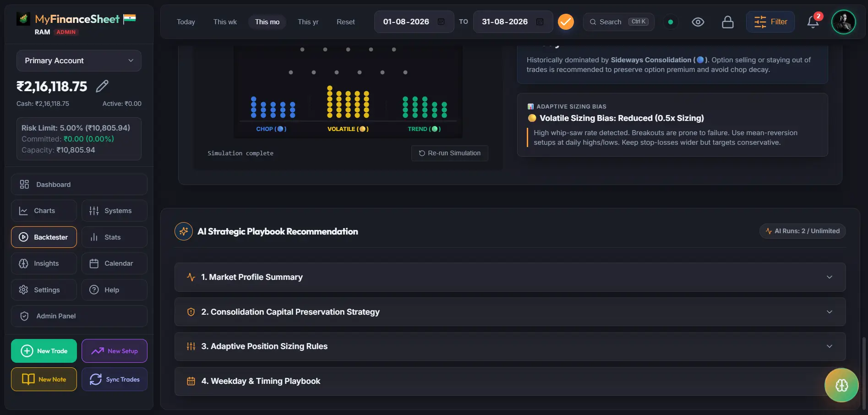The width and height of the screenshot is (868, 415).
Task: Click the Consolidation shield icon
Action: pyautogui.click(x=191, y=312)
